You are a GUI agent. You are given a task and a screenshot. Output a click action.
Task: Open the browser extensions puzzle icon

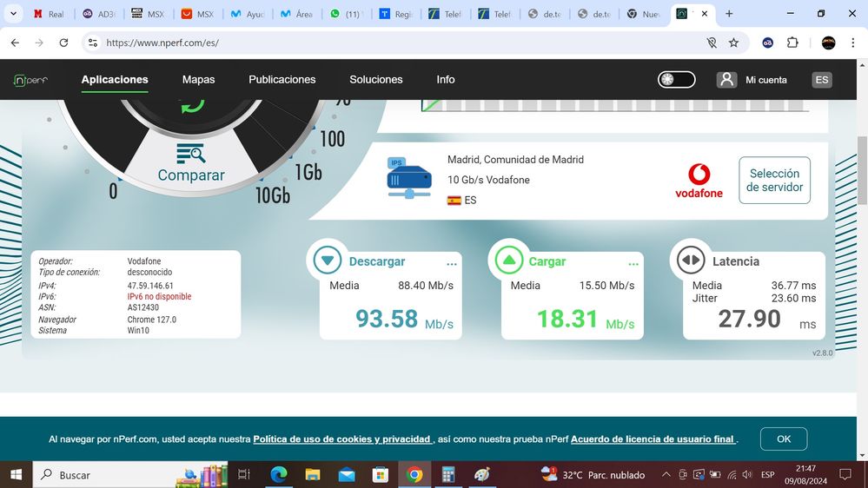point(792,43)
